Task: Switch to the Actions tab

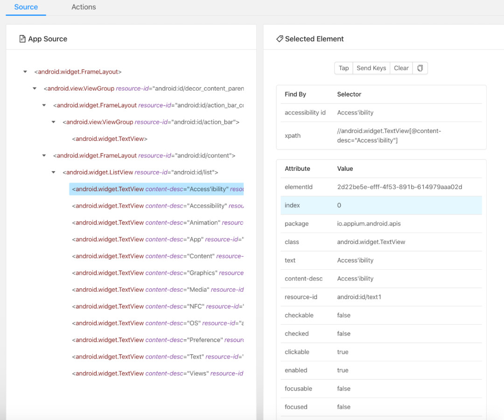Action: point(84,7)
